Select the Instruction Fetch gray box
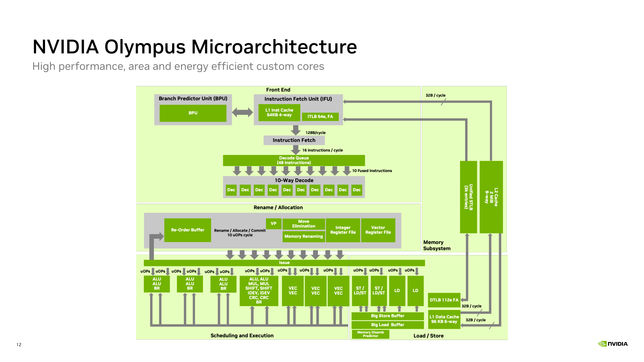This screenshot has height=362, width=644. [x=294, y=140]
